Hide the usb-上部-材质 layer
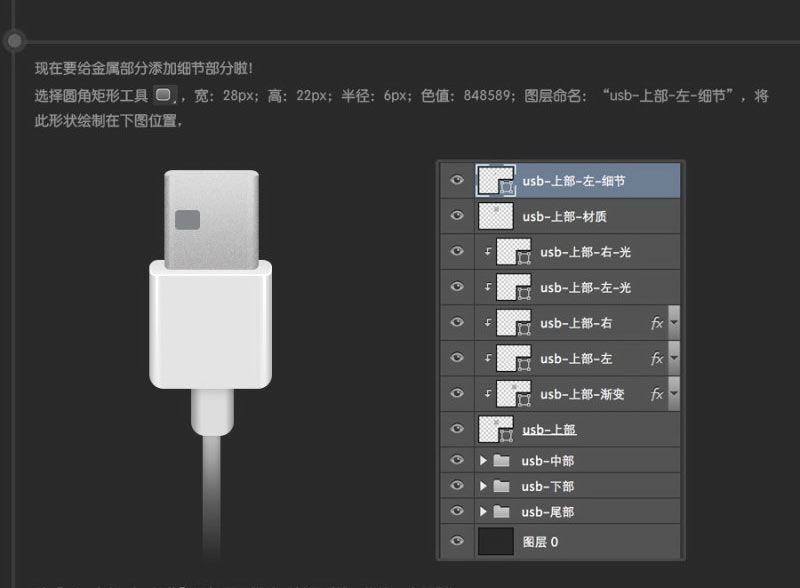Screen dimensions: 800x588 pos(456,216)
